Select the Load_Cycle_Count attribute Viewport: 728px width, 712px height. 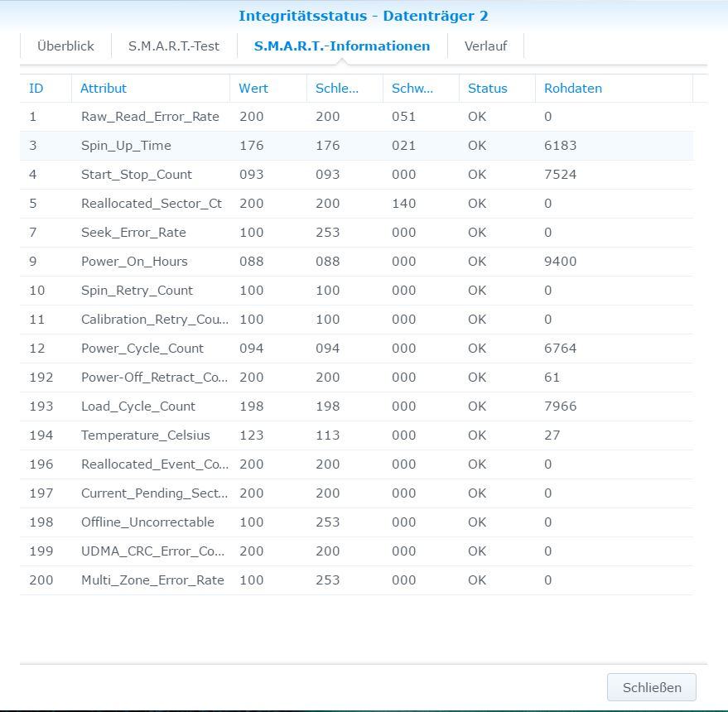coord(138,407)
